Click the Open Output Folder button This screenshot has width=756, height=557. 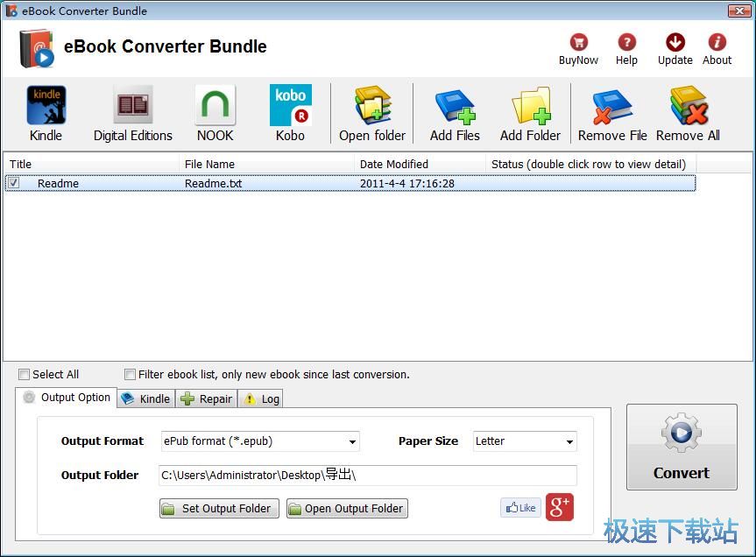tap(347, 508)
